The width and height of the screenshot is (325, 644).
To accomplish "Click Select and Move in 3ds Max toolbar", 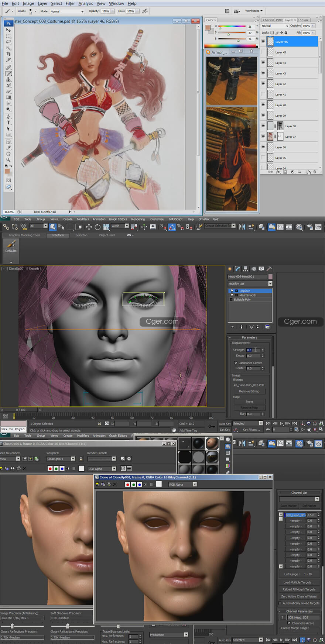I will point(89,227).
